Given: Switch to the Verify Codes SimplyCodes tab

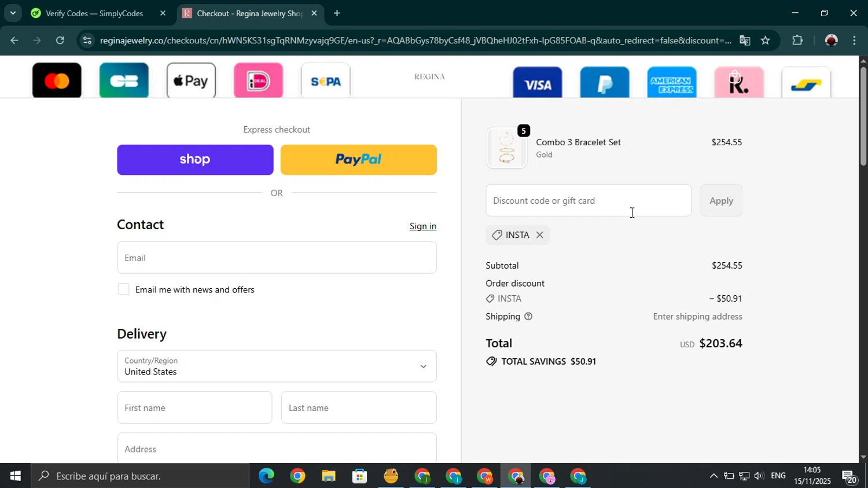Looking at the screenshot, I should click(x=94, y=13).
